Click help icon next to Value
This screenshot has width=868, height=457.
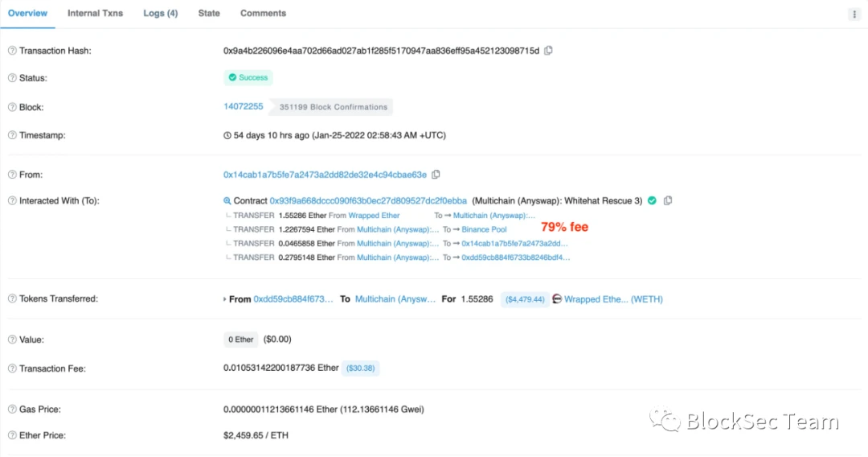click(12, 340)
